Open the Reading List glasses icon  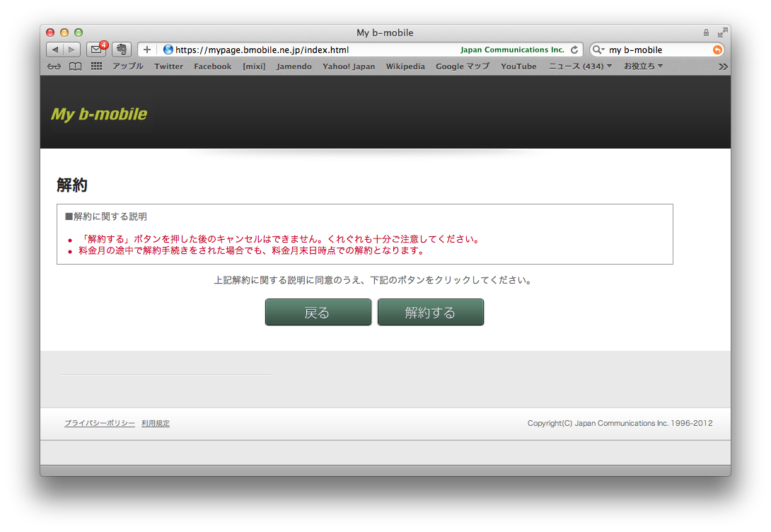54,66
